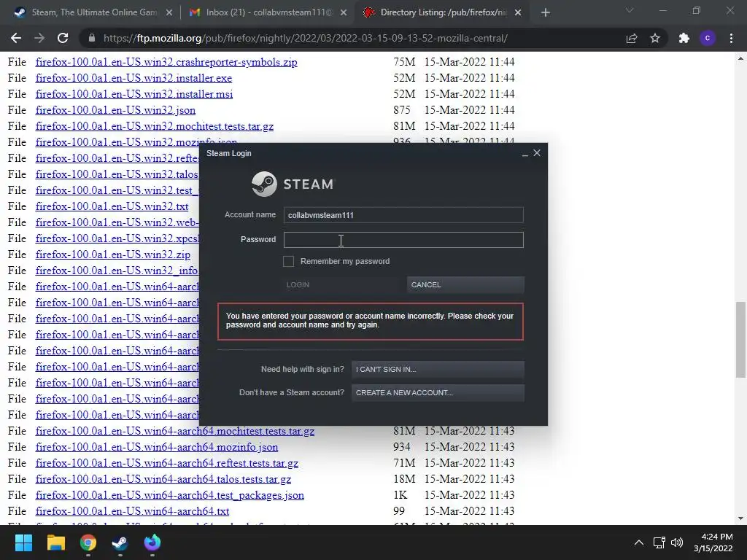
Task: View site info via lock icon
Action: 91,38
